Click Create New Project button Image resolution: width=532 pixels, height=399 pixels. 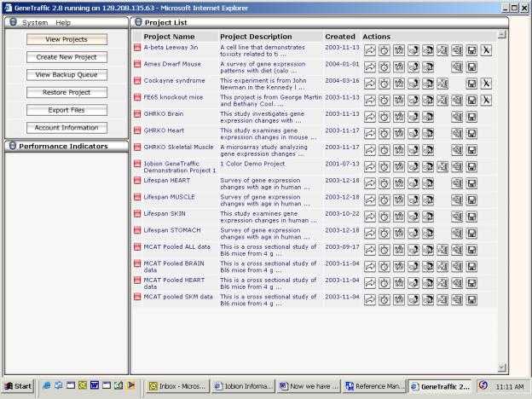pyautogui.click(x=66, y=57)
